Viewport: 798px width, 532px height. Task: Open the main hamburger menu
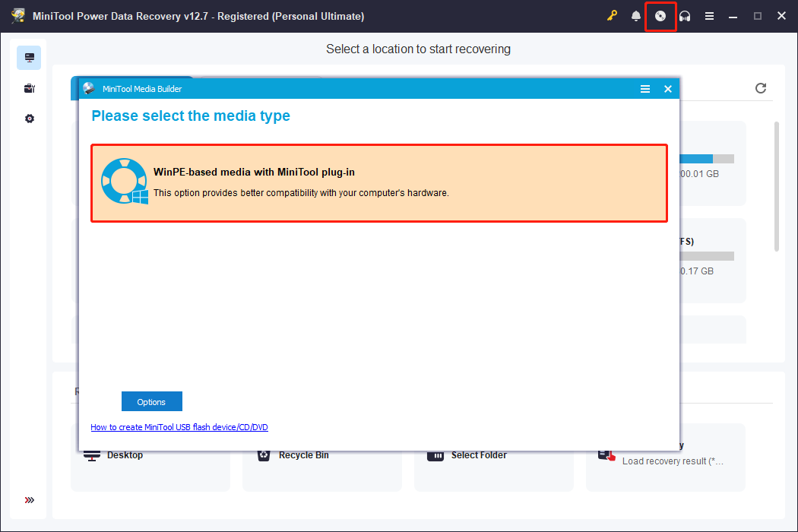(x=709, y=16)
